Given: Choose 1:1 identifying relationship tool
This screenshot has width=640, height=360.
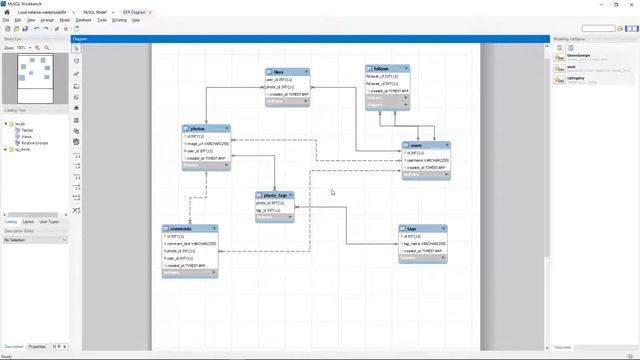Looking at the screenshot, I should pos(76,177).
